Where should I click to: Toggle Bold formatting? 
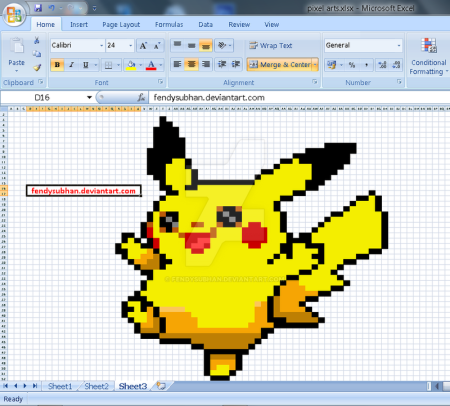(57, 65)
